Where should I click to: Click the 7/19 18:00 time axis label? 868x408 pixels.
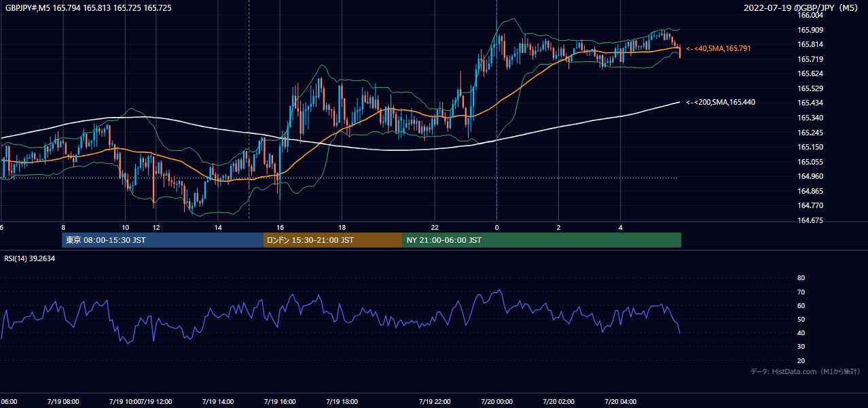pos(342,402)
